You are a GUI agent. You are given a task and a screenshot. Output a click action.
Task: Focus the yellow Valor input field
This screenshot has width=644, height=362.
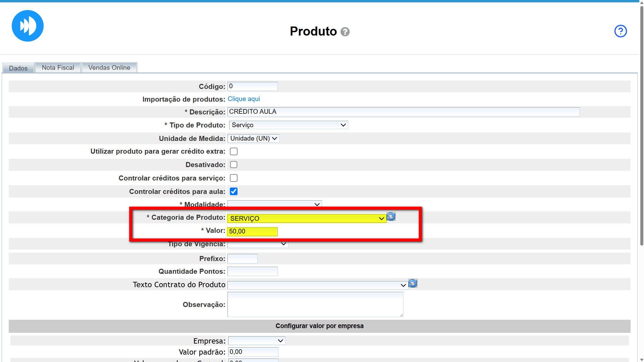(x=252, y=231)
